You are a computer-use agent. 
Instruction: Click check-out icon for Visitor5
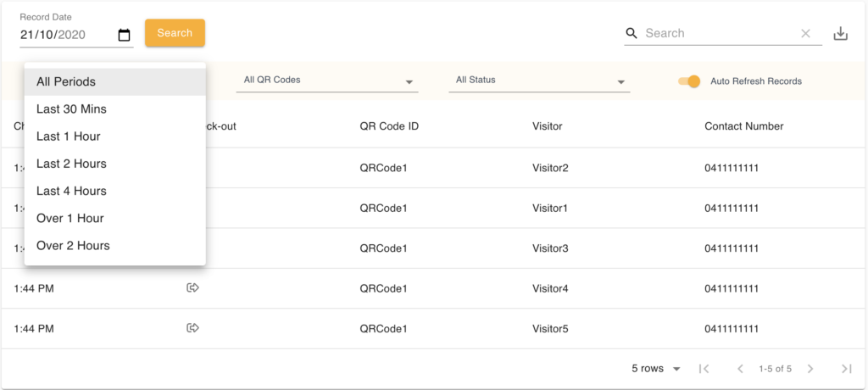pyautogui.click(x=192, y=328)
